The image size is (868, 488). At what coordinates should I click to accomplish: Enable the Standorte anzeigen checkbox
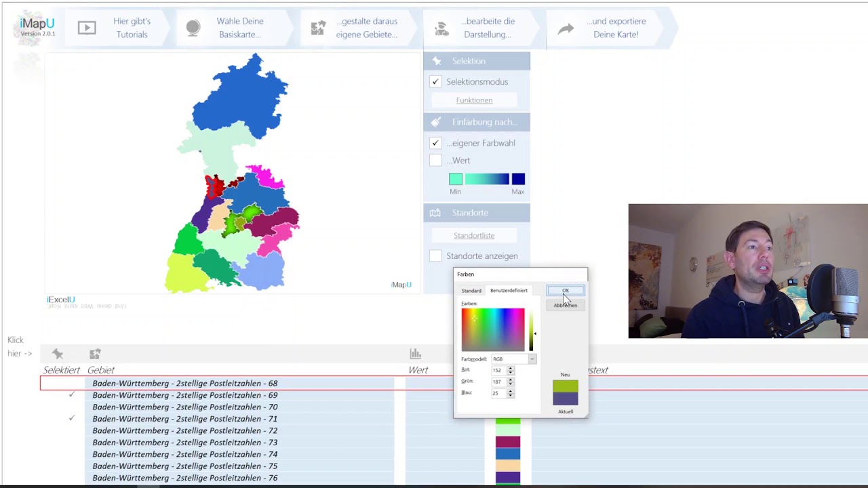tap(435, 256)
